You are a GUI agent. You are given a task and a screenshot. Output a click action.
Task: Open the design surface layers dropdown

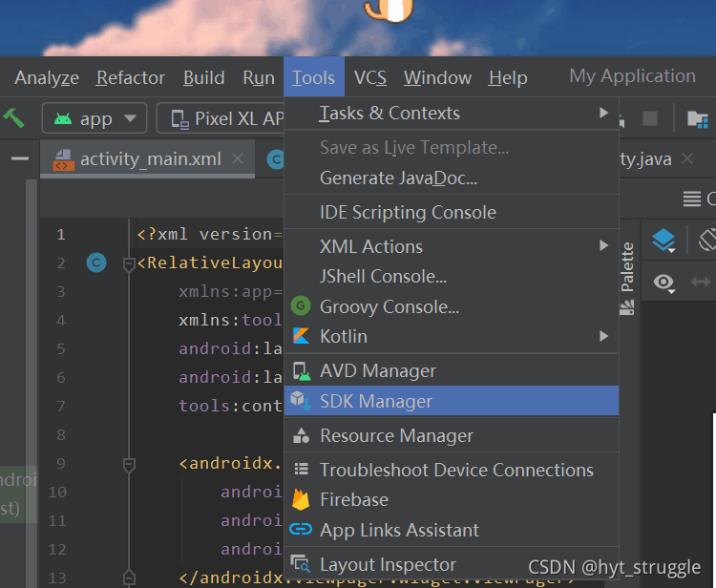(663, 241)
